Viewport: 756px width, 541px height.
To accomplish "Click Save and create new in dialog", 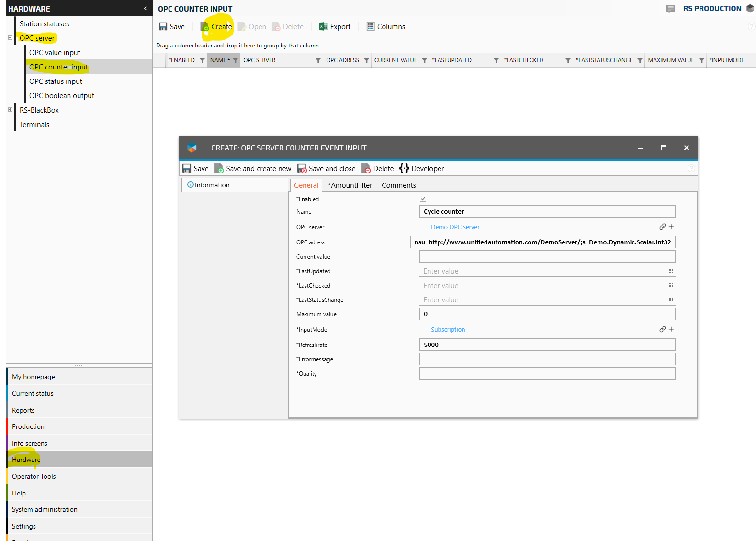I will (x=253, y=169).
